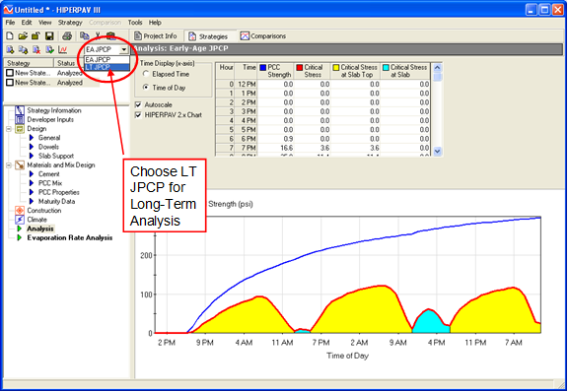568x392 pixels.
Task: Collapse the Design tree node
Action: point(9,129)
